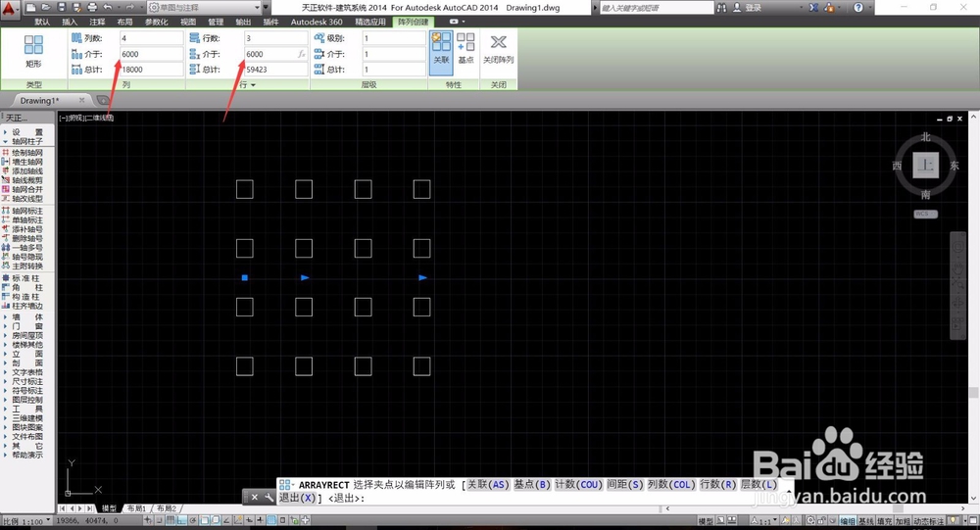Click the 上 top face of ViewCube
980x530 pixels.
tap(926, 166)
